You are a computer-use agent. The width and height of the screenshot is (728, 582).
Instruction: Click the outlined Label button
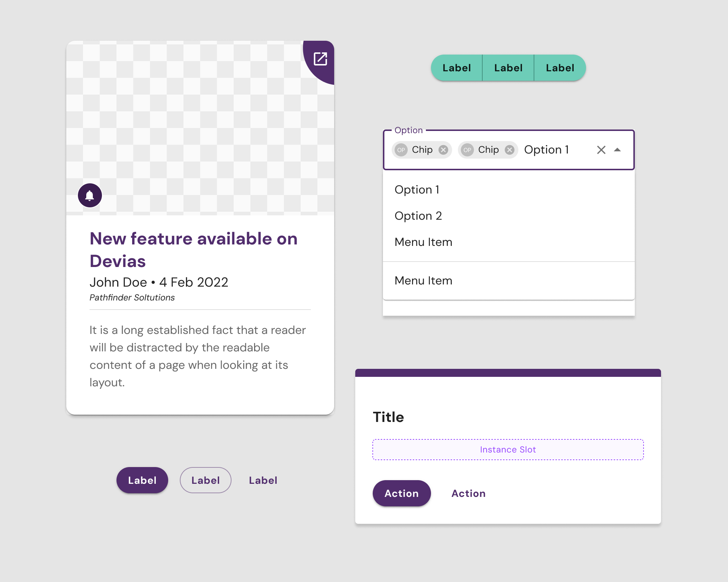click(206, 480)
